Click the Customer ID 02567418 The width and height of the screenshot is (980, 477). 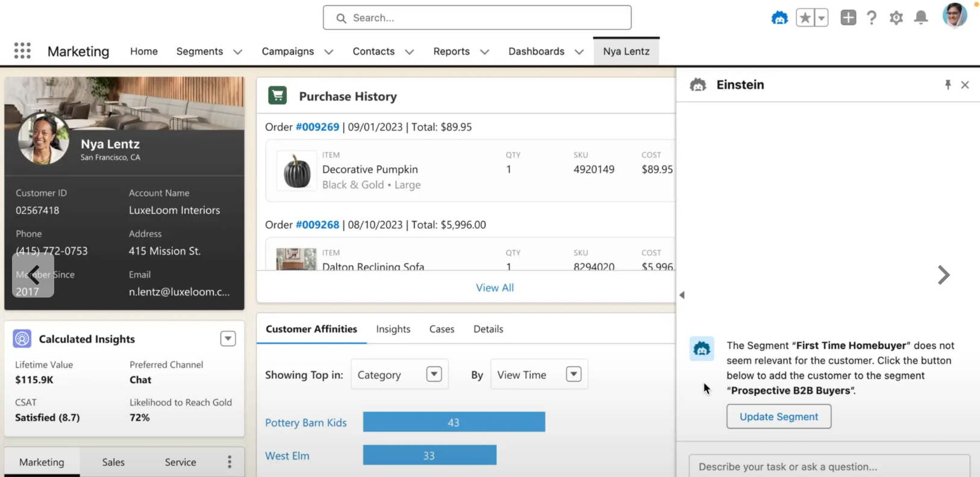click(x=37, y=210)
